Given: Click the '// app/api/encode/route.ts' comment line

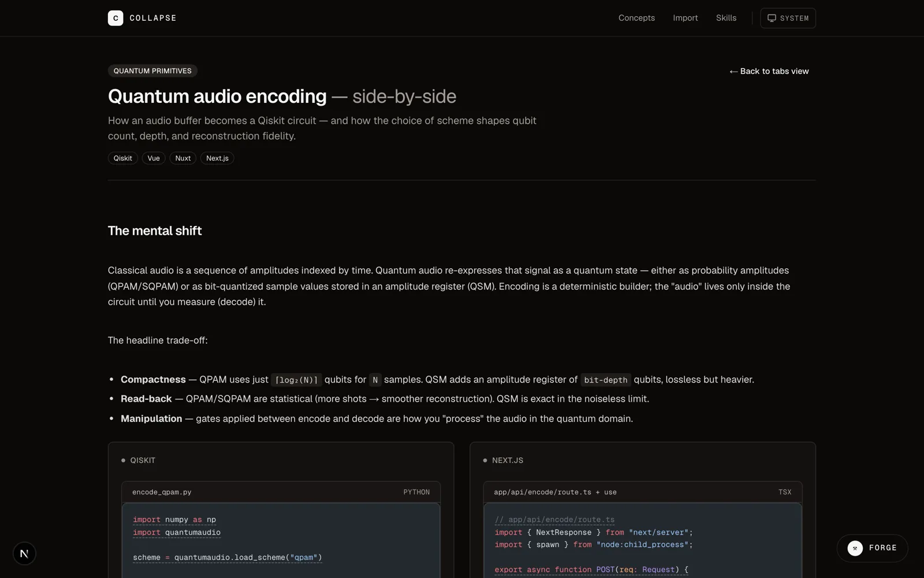Looking at the screenshot, I should 554,520.
